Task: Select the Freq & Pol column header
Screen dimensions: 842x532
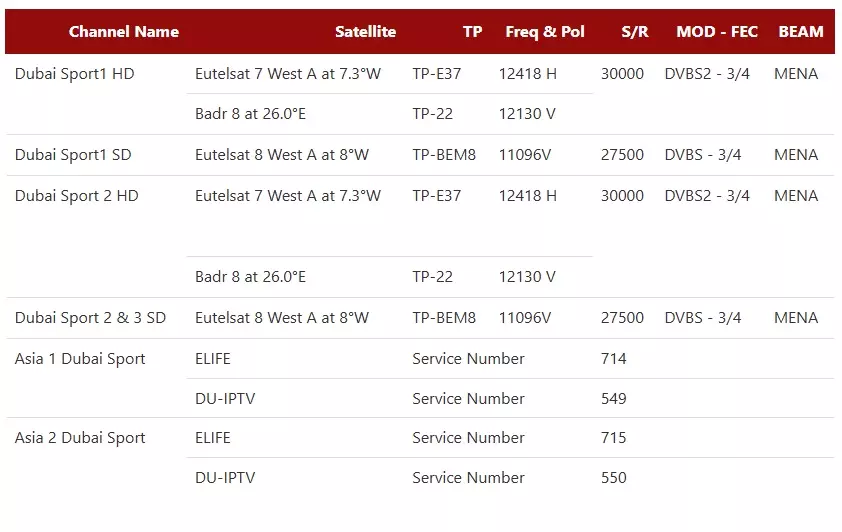Action: pos(545,32)
